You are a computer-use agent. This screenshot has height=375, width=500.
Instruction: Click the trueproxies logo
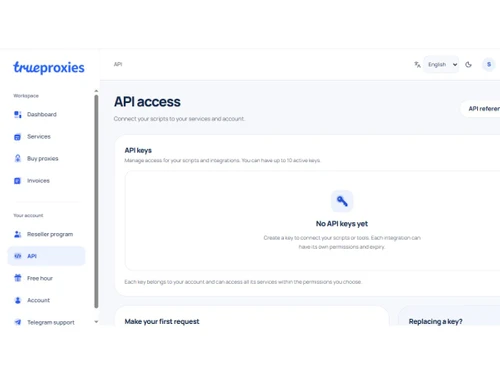coord(49,68)
